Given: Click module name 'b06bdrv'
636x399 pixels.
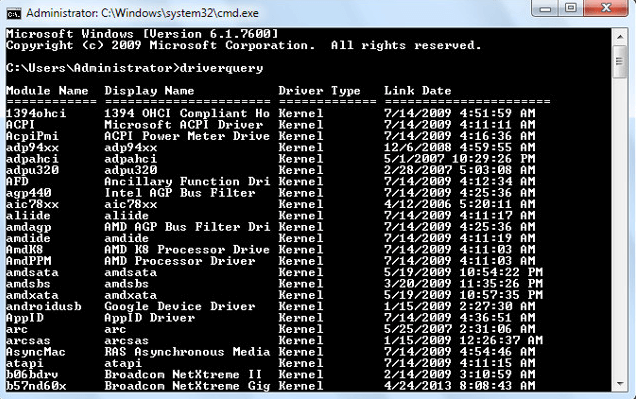Looking at the screenshot, I should (x=32, y=374).
